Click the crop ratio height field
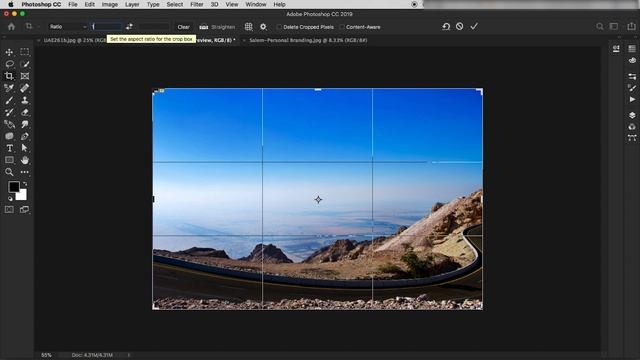 point(153,27)
